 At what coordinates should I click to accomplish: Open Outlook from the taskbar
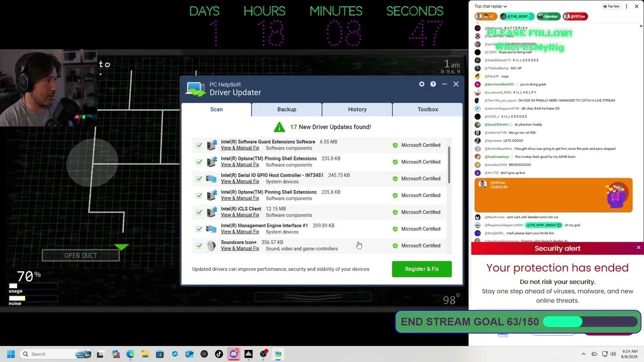[x=189, y=354]
